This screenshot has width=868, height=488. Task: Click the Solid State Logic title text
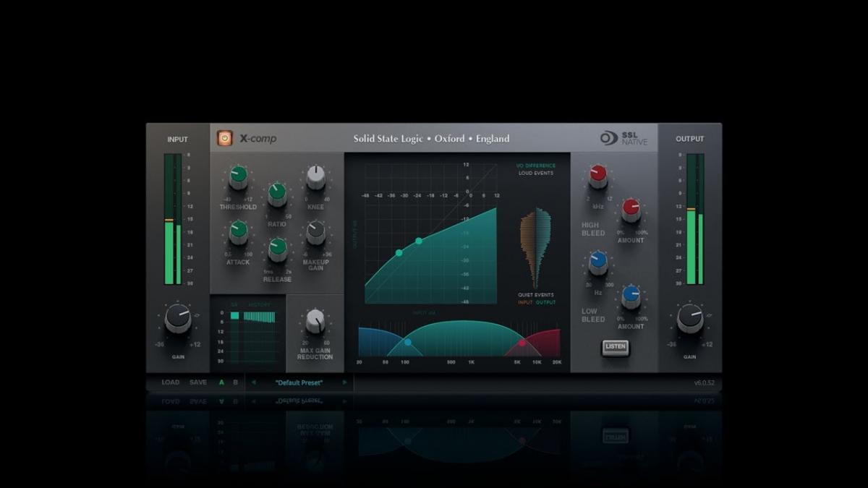coord(431,139)
